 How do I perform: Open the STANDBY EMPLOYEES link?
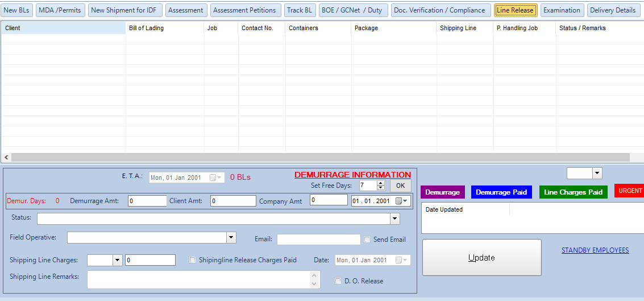point(595,250)
